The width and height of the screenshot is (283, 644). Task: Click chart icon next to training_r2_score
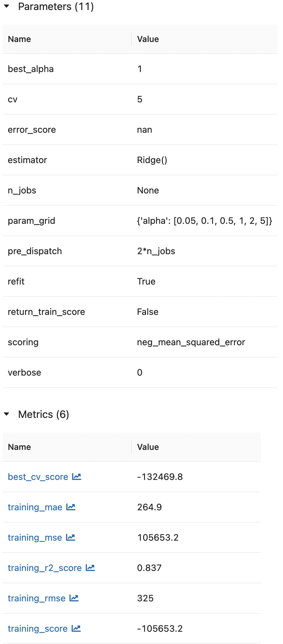90,568
